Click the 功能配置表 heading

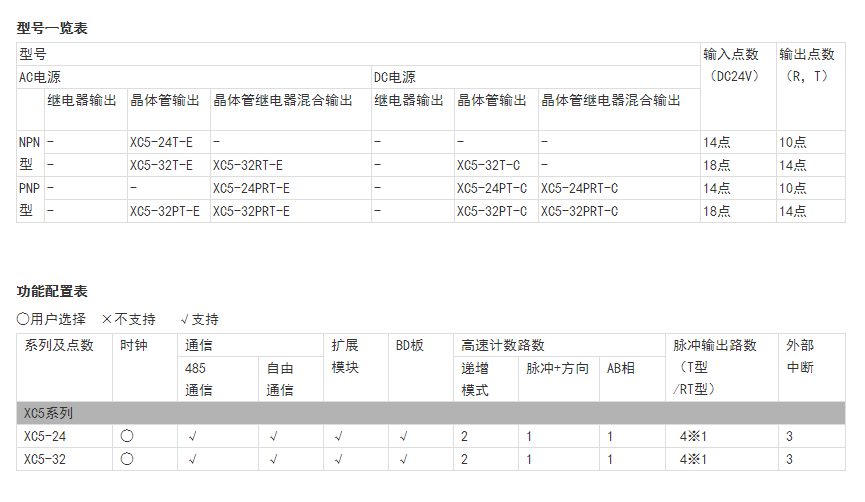pos(52,291)
